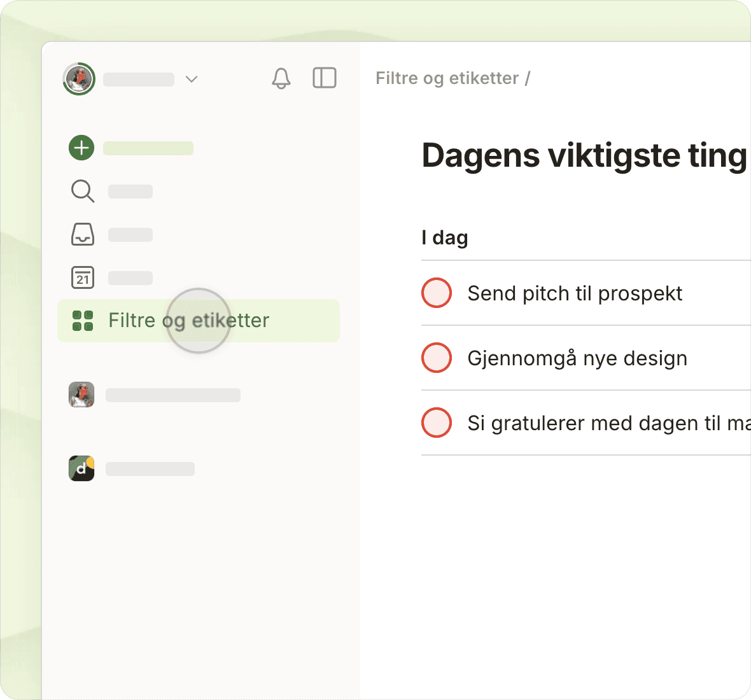751x700 pixels.
Task: Expand the account dropdown chevron
Action: [x=192, y=79]
